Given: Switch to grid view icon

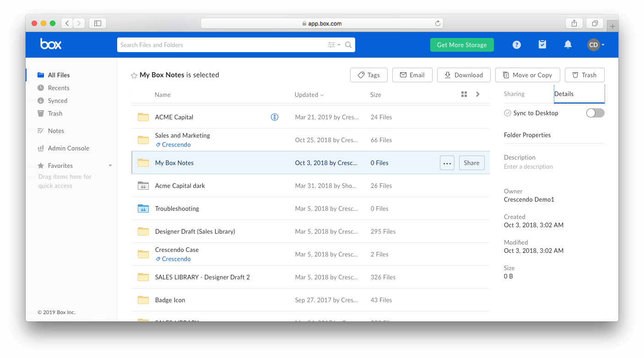Looking at the screenshot, I should (464, 94).
